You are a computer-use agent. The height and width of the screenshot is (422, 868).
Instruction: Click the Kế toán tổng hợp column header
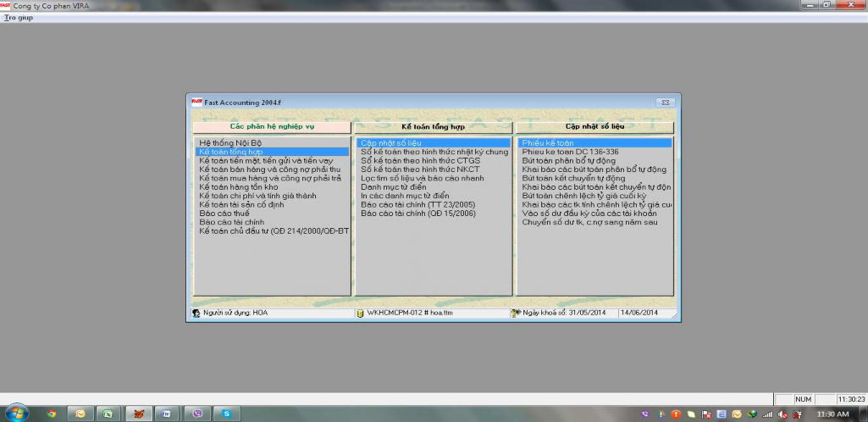[433, 126]
